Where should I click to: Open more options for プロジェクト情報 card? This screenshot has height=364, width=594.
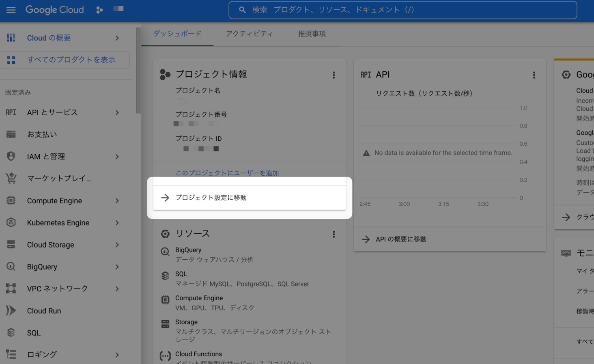pos(334,75)
